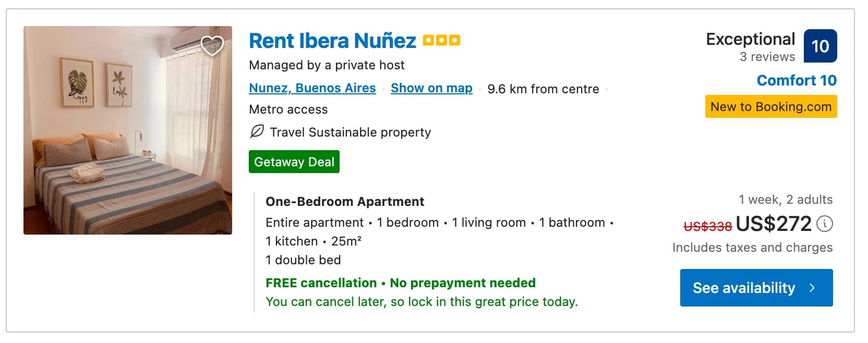Click the FREE cancellation green text
Screen dimensions: 868x343
coord(321,283)
